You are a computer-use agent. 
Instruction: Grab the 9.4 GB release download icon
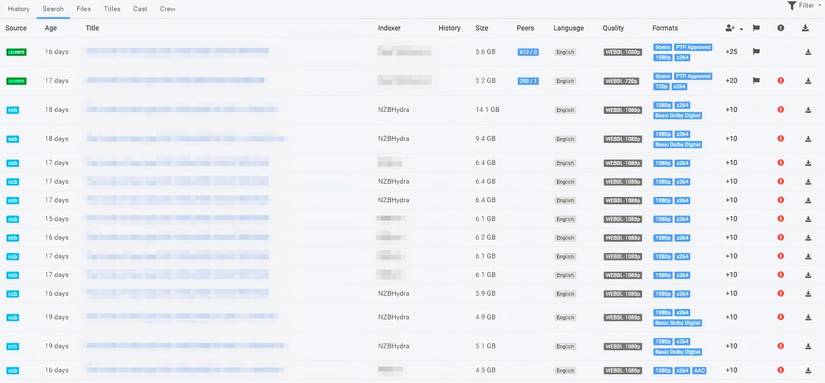808,139
